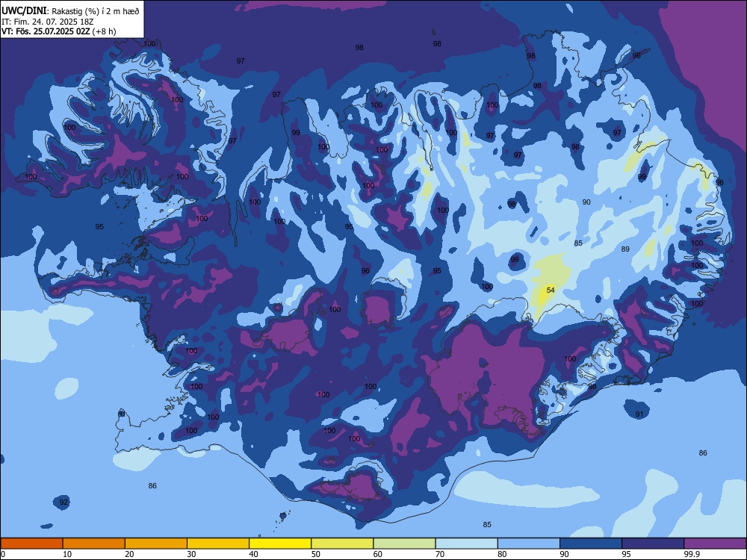Click the legend tick label "20"
This screenshot has width=747, height=560.
pos(129,554)
